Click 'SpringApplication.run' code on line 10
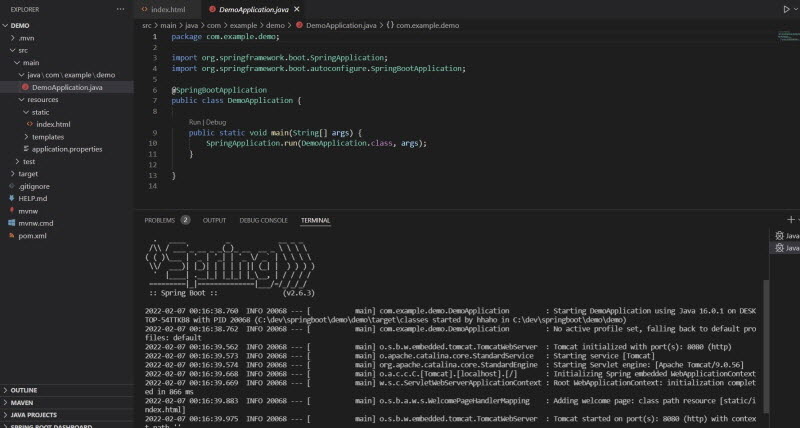This screenshot has height=428, width=800. click(x=251, y=143)
